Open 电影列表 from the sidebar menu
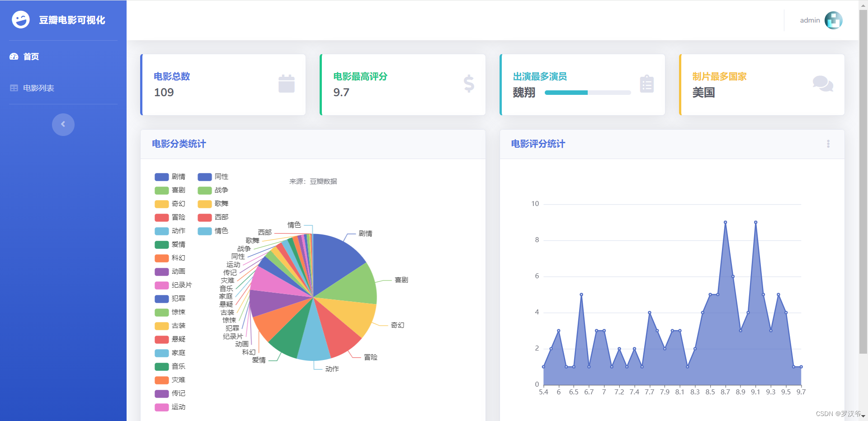868x421 pixels. [x=38, y=88]
